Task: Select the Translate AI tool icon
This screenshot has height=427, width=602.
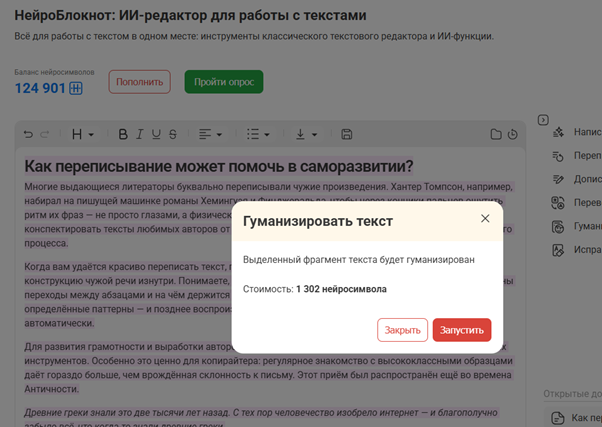Action: point(558,203)
